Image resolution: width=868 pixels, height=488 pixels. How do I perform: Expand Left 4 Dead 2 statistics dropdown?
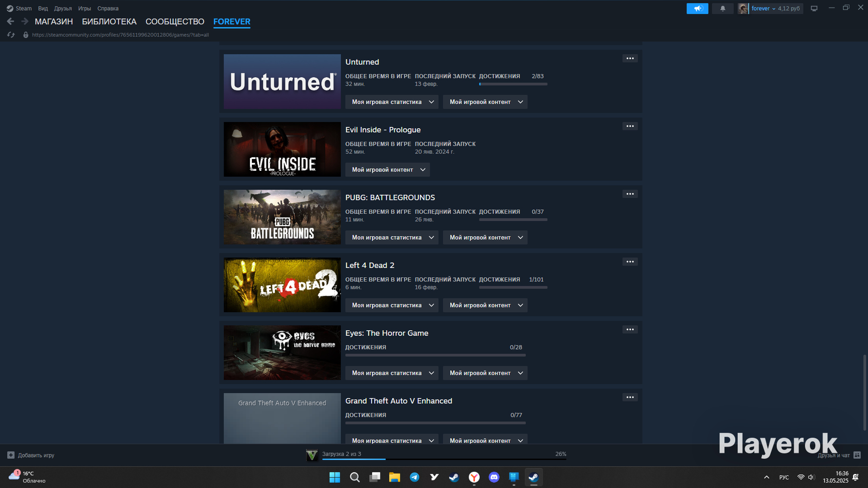(x=392, y=305)
